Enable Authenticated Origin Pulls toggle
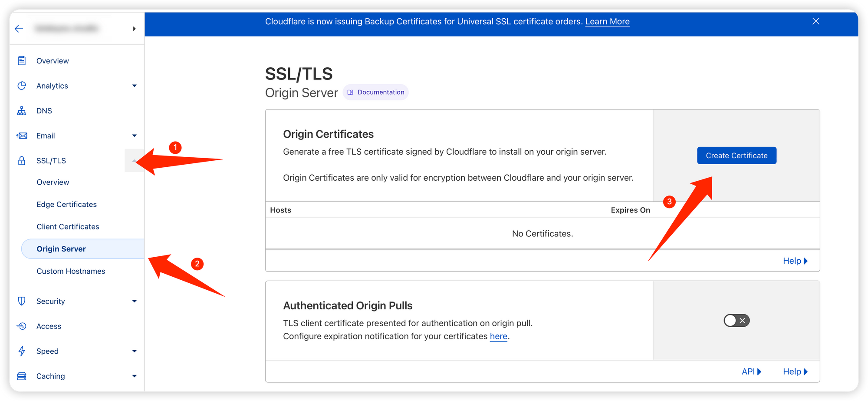The image size is (868, 401). (736, 321)
